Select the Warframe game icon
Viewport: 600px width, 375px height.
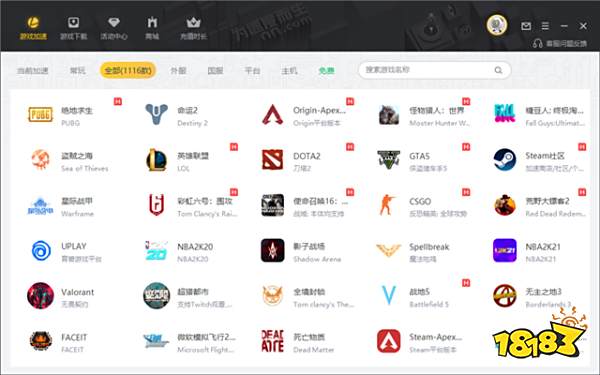pyautogui.click(x=41, y=206)
